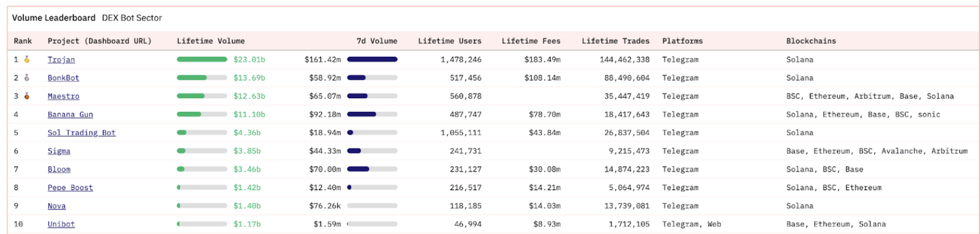980x234 pixels.
Task: Select the $183.49m lifetime fees cell
Action: tap(543, 60)
